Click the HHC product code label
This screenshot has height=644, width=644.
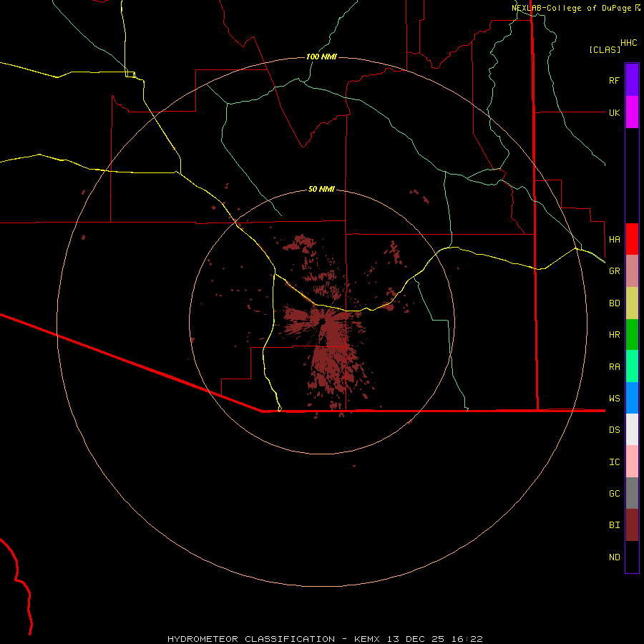(628, 43)
